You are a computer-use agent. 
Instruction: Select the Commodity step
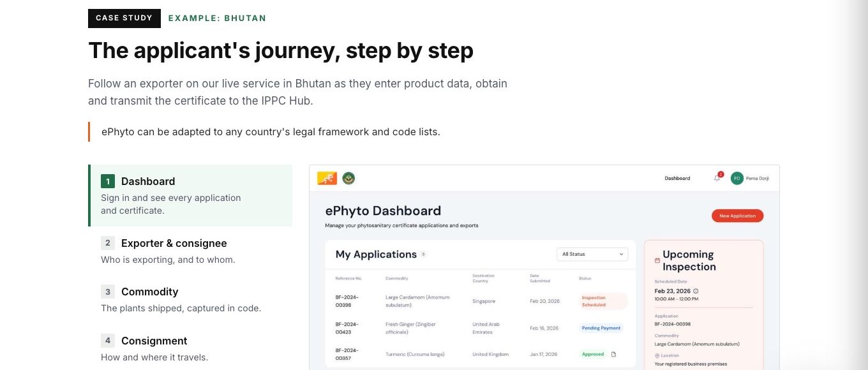pyautogui.click(x=190, y=299)
